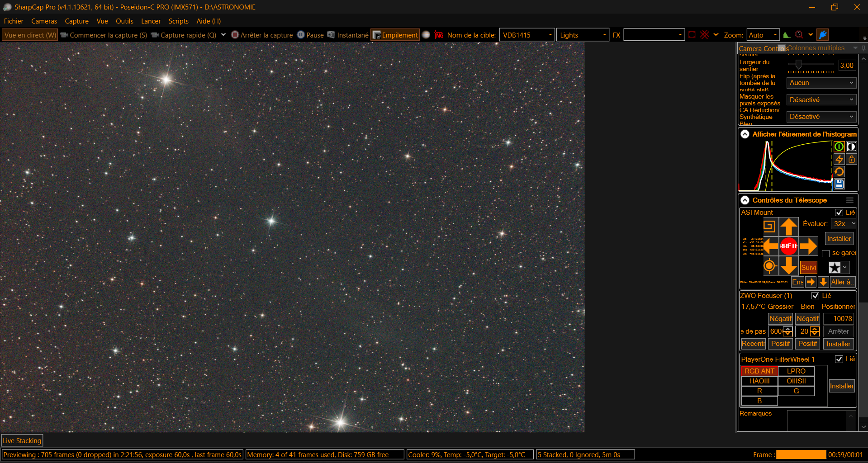Screen dimensions: 868x463
Task: Open the target name dropdown showing VDB1415
Action: pyautogui.click(x=527, y=35)
